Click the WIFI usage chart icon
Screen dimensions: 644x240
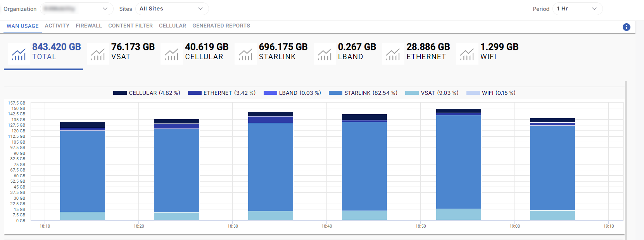coord(467,54)
